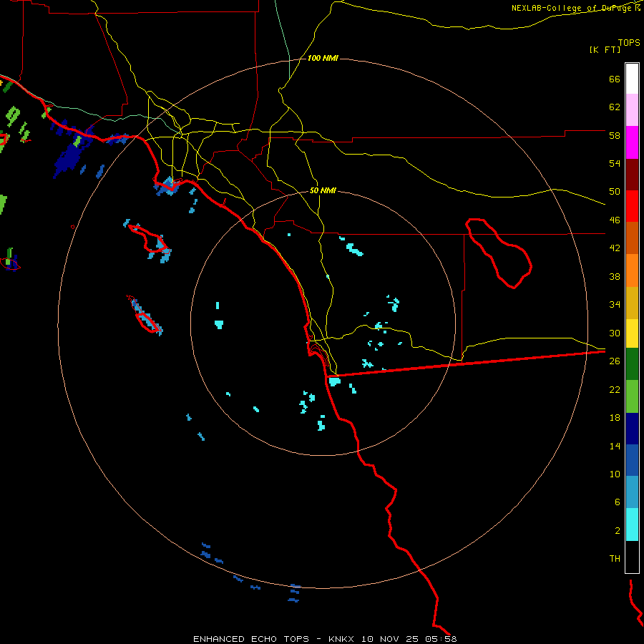Image resolution: width=644 pixels, height=644 pixels.
Task: Click the TH legend label
Action: pos(615,559)
